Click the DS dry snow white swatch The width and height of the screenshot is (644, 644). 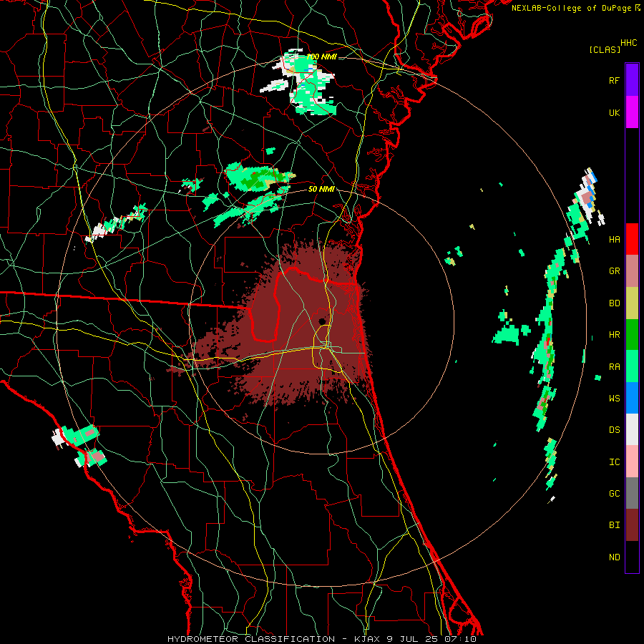(632, 429)
